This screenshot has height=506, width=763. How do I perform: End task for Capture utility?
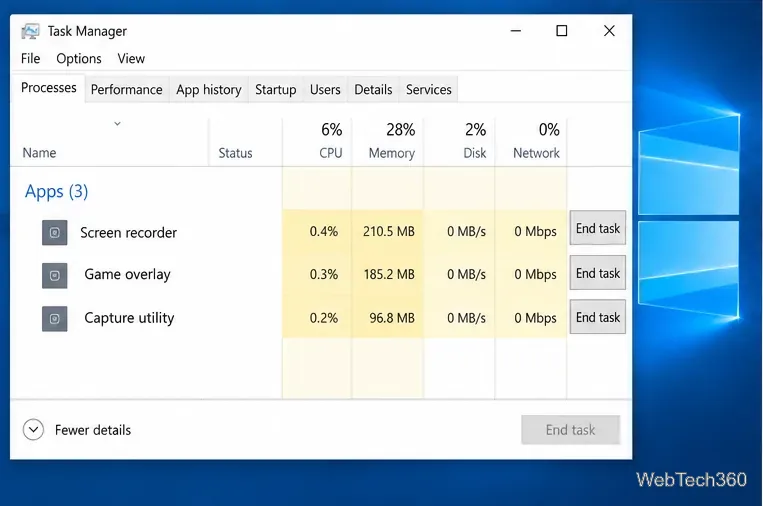598,317
